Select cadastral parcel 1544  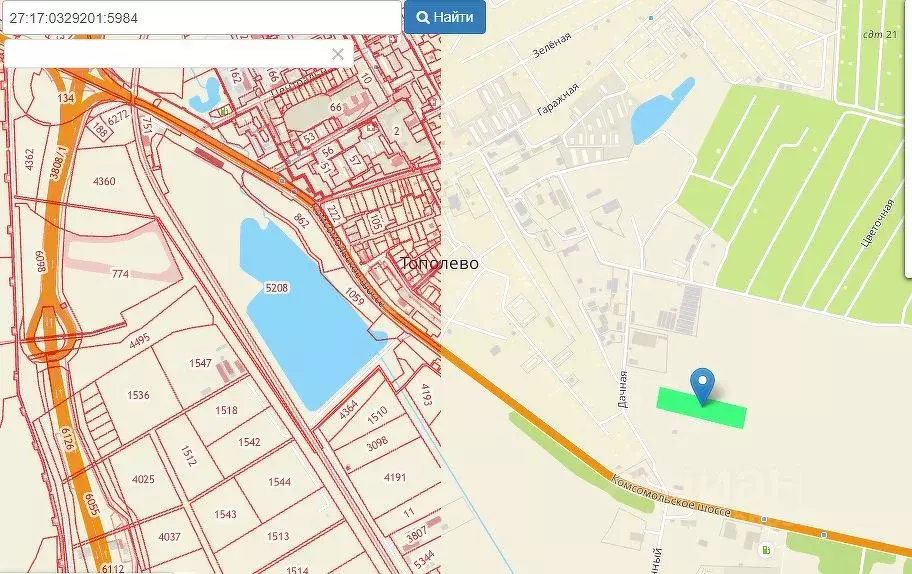tap(279, 482)
